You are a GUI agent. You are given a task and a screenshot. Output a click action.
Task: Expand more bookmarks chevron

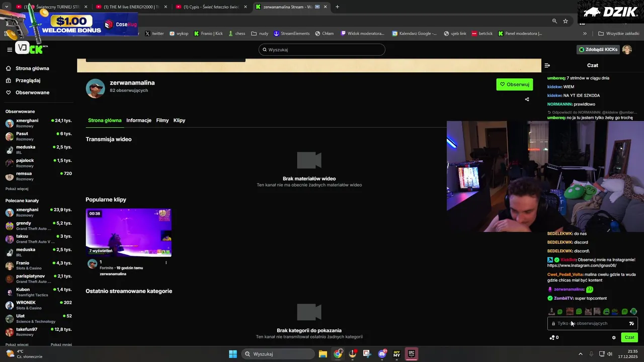tap(585, 34)
